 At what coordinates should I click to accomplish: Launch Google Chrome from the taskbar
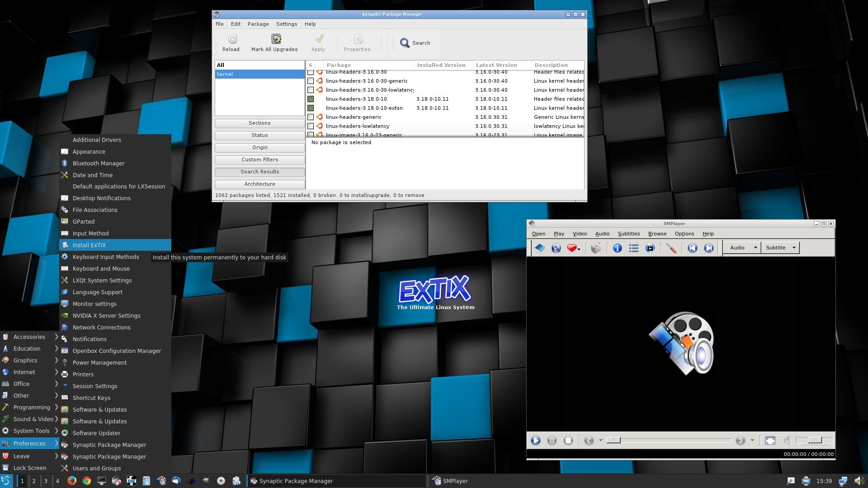86,481
